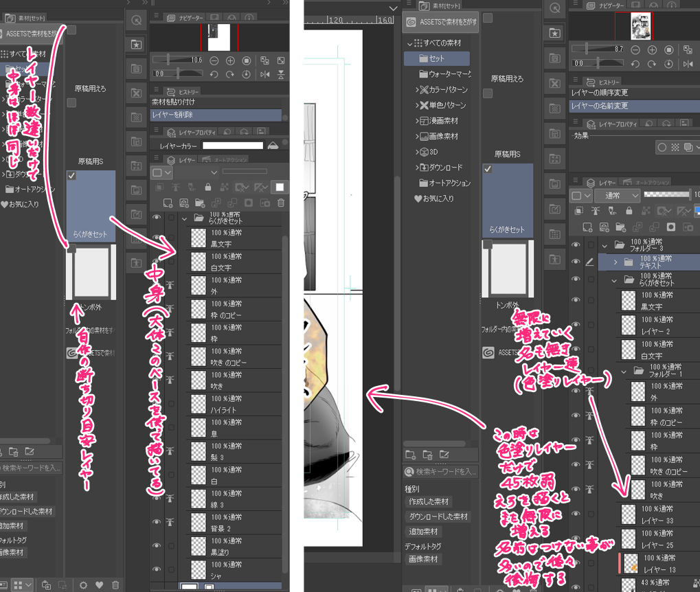The image size is (700, 592).
Task: Click the trash icon in left Layer panel
Action: pos(280,203)
